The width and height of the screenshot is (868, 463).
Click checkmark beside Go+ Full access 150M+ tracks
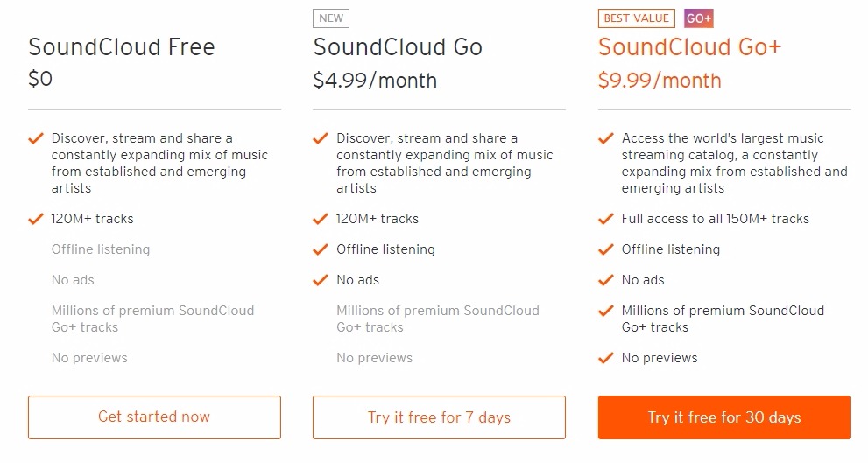point(606,219)
